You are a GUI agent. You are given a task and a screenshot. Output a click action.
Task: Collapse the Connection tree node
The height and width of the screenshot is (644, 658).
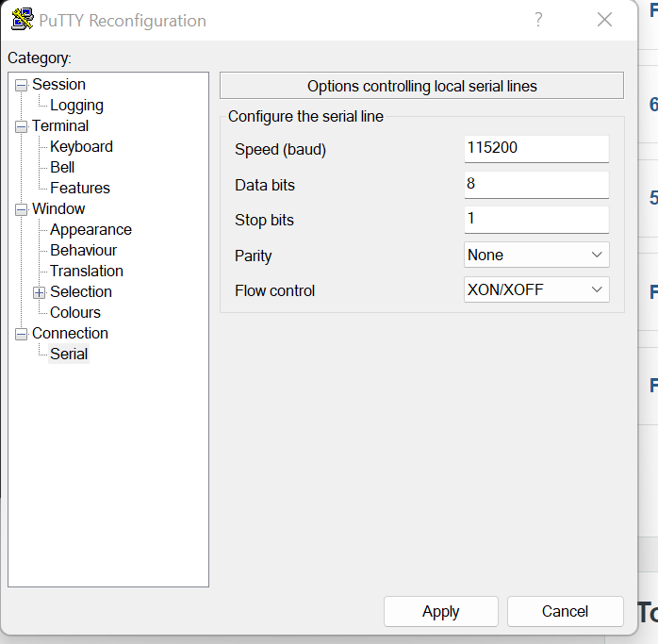point(21,334)
